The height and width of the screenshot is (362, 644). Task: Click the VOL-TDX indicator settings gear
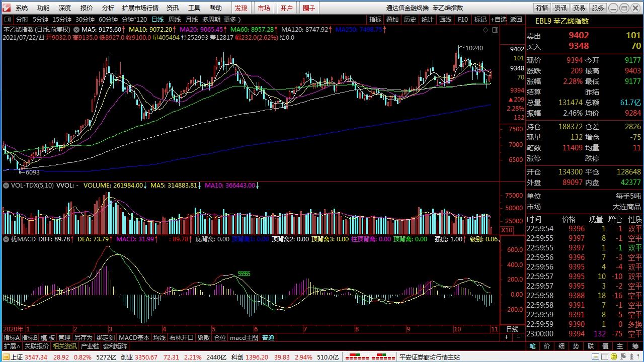[6, 186]
